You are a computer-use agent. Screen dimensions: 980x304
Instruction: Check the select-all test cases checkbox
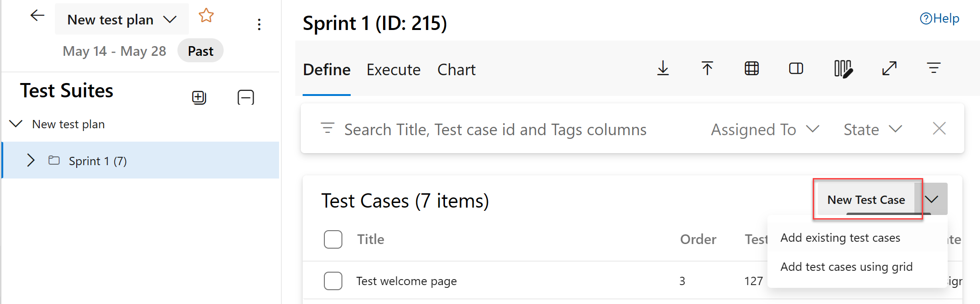point(333,239)
